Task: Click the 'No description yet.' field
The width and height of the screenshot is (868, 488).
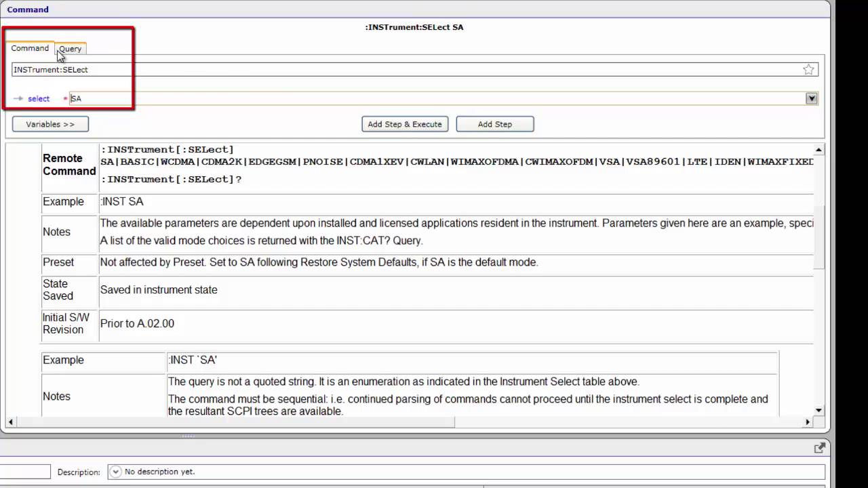Action: pyautogui.click(x=467, y=472)
